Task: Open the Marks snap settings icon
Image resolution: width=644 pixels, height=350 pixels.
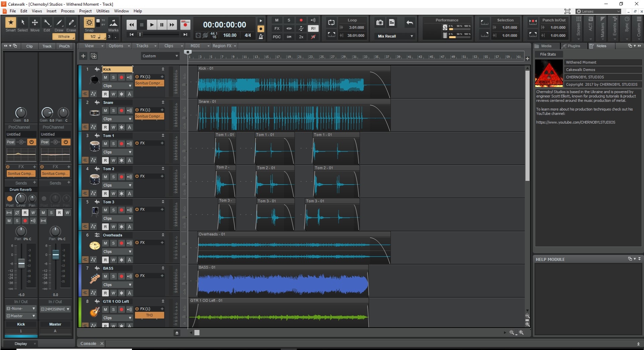Action: point(114,23)
